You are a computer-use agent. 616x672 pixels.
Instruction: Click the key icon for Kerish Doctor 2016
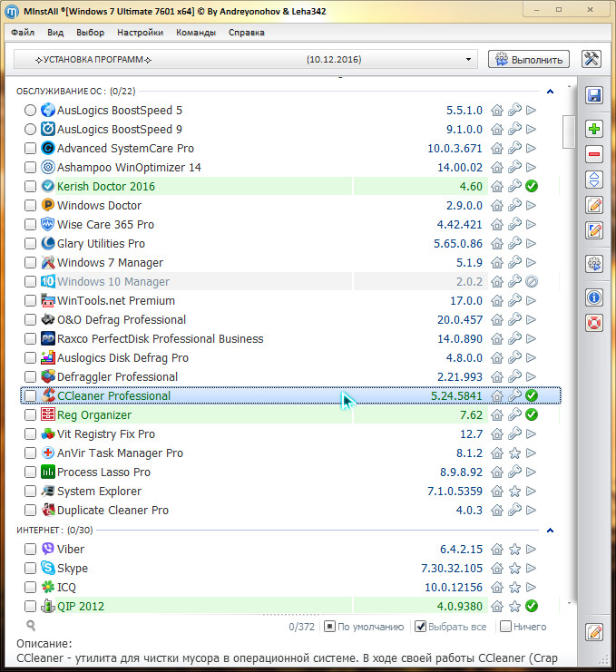pyautogui.click(x=514, y=186)
